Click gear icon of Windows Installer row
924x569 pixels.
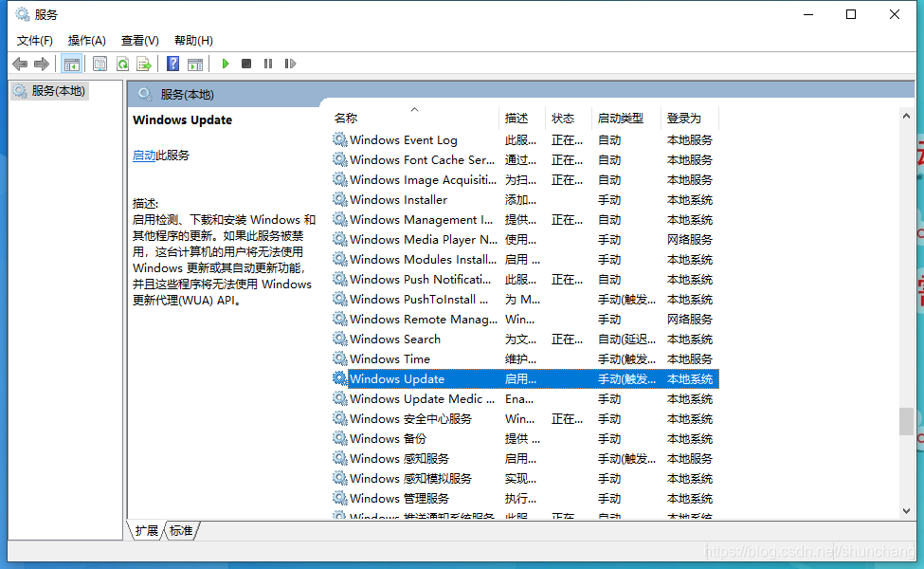tap(339, 199)
